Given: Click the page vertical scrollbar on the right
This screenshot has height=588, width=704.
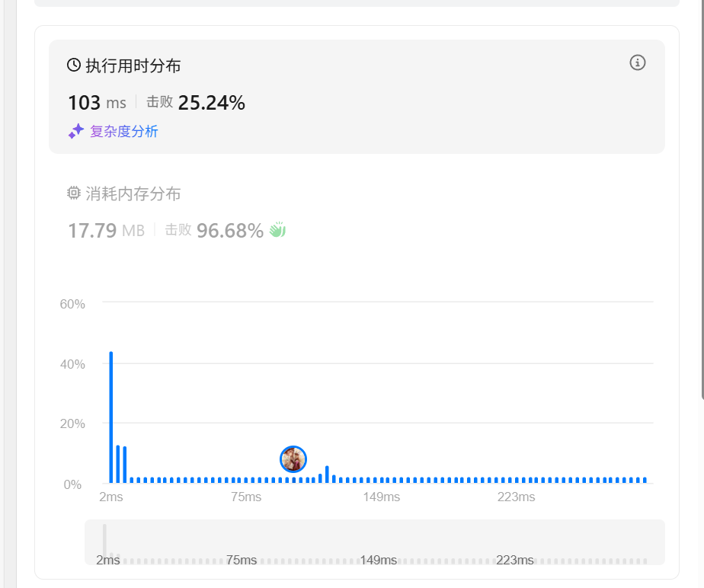Looking at the screenshot, I should (702, 200).
